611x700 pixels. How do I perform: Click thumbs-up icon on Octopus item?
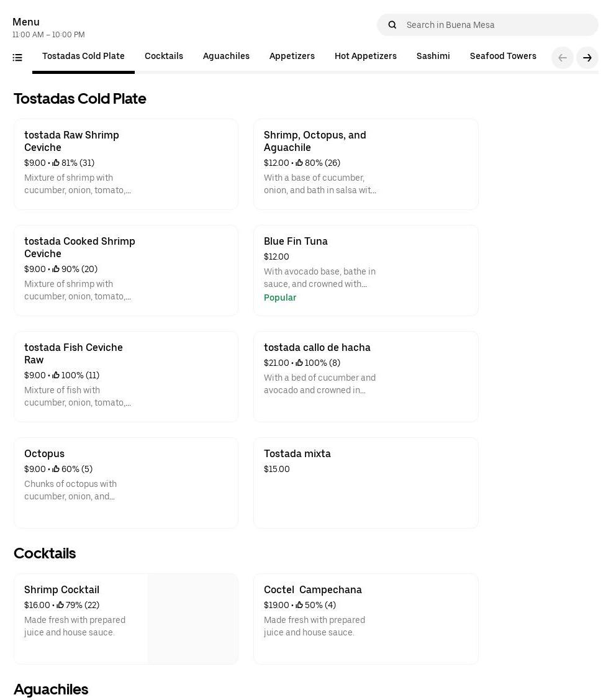(x=56, y=469)
